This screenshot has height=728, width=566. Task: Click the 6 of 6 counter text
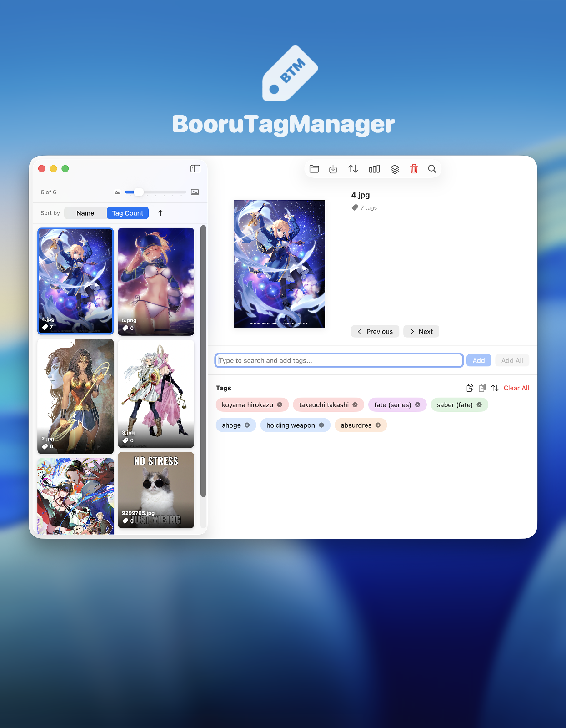(49, 192)
